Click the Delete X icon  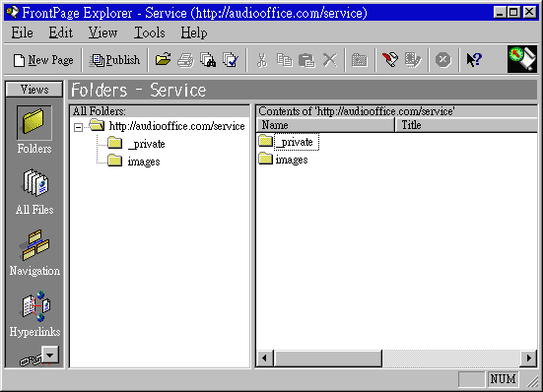point(330,60)
